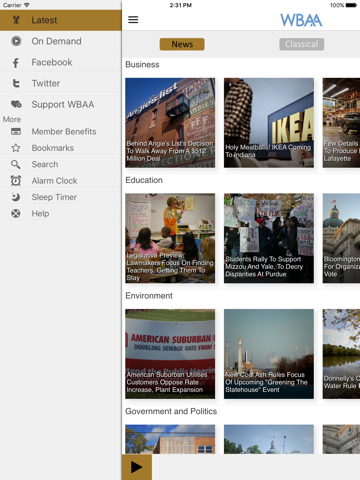Click the Search magnifier icon
Image resolution: width=360 pixels, height=480 pixels.
pos(16,164)
